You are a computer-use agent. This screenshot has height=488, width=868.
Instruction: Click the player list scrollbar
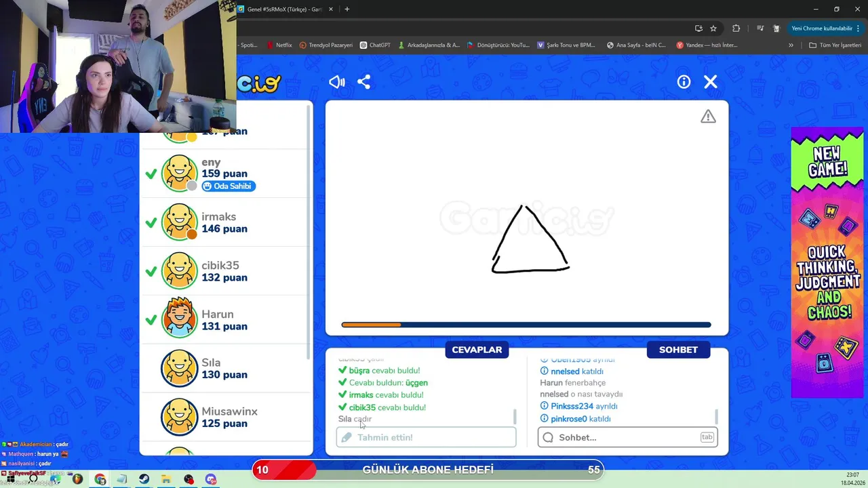[x=309, y=230]
